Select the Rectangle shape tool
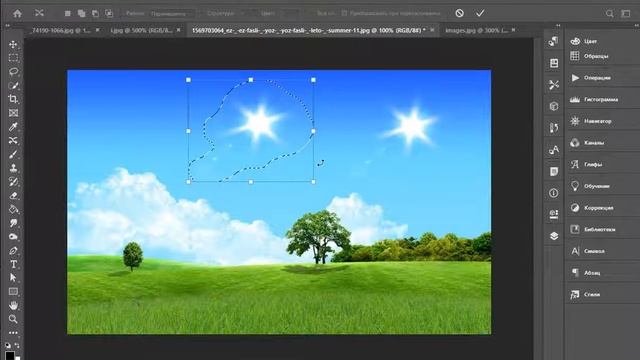640x360 pixels. click(x=13, y=292)
